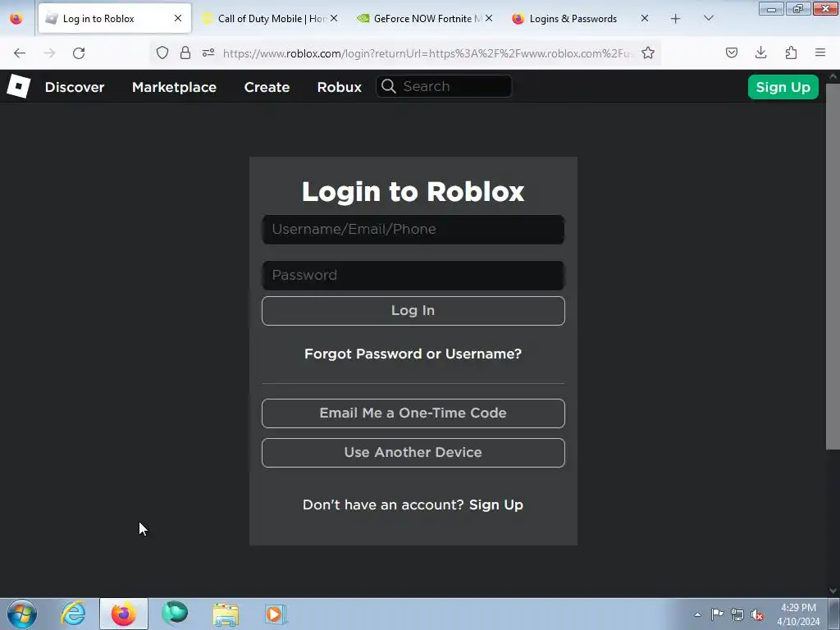
Task: Click the search magnifier icon
Action: (x=389, y=87)
